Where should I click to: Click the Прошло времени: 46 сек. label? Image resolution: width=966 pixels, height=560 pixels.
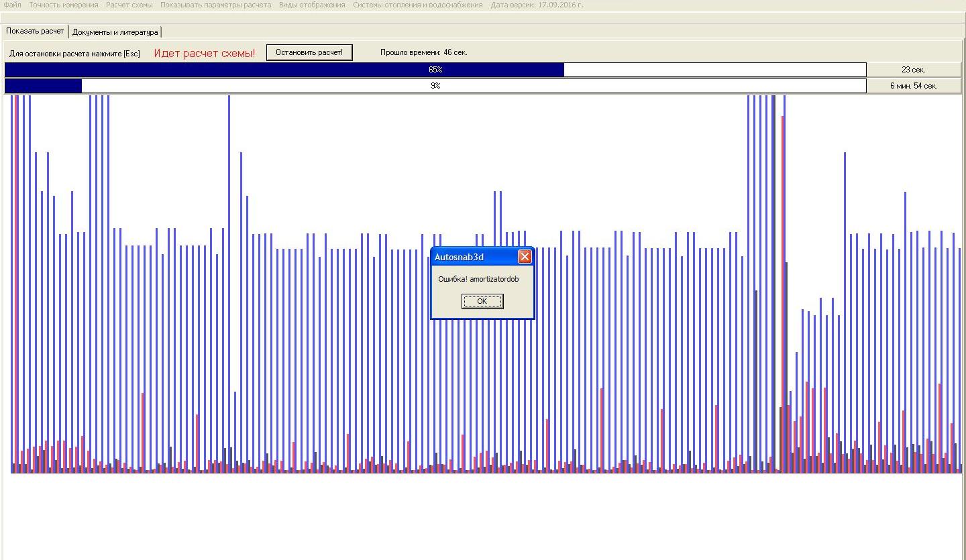click(x=424, y=52)
